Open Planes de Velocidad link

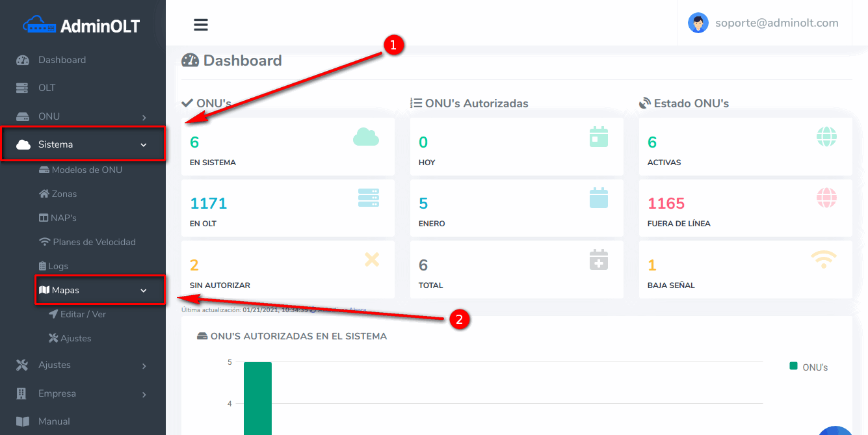(x=94, y=242)
